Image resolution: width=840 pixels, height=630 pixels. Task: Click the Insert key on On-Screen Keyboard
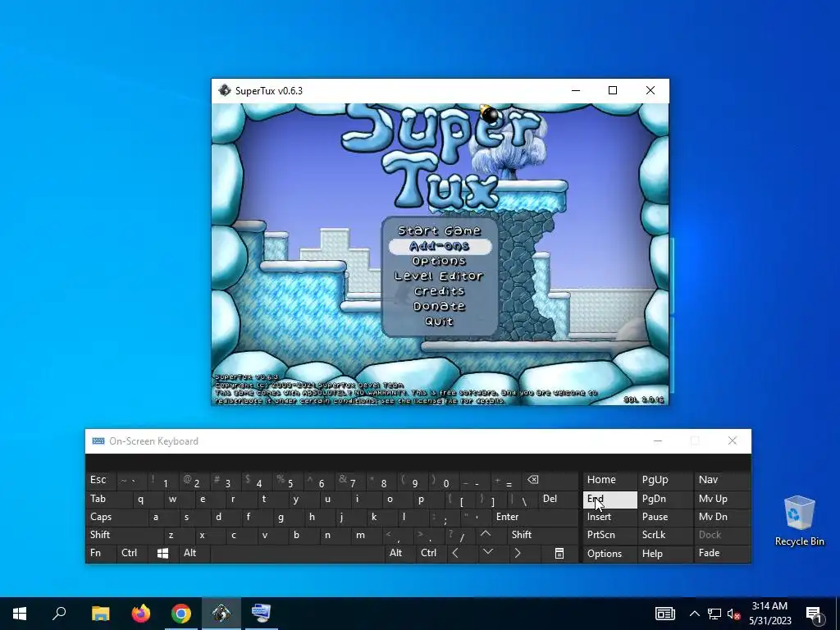coord(609,517)
